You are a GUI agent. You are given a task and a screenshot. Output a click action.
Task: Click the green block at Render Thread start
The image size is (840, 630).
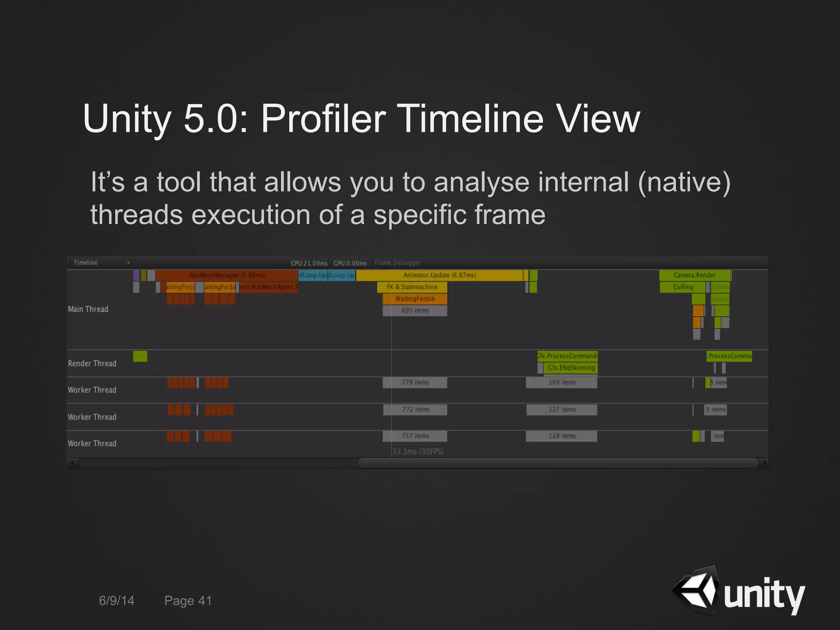(x=140, y=356)
